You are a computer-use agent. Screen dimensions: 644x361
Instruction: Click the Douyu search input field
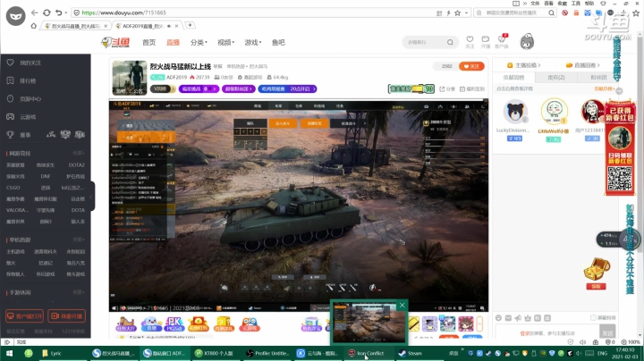coord(425,42)
